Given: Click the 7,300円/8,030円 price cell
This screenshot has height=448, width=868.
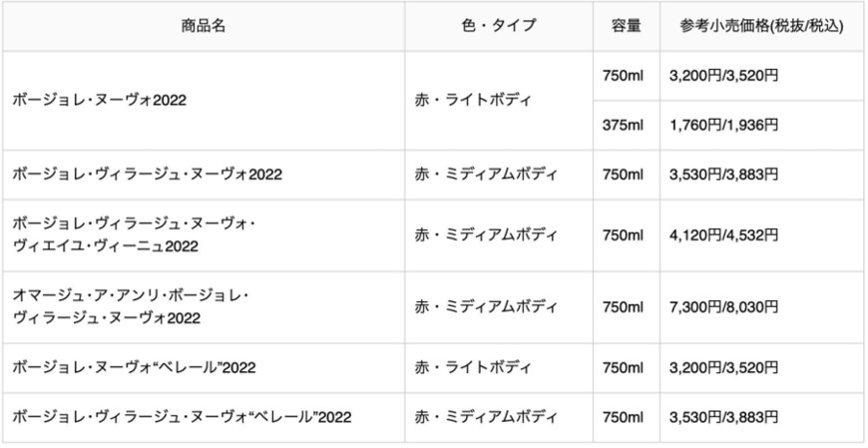Looking at the screenshot, I should pos(723,306).
